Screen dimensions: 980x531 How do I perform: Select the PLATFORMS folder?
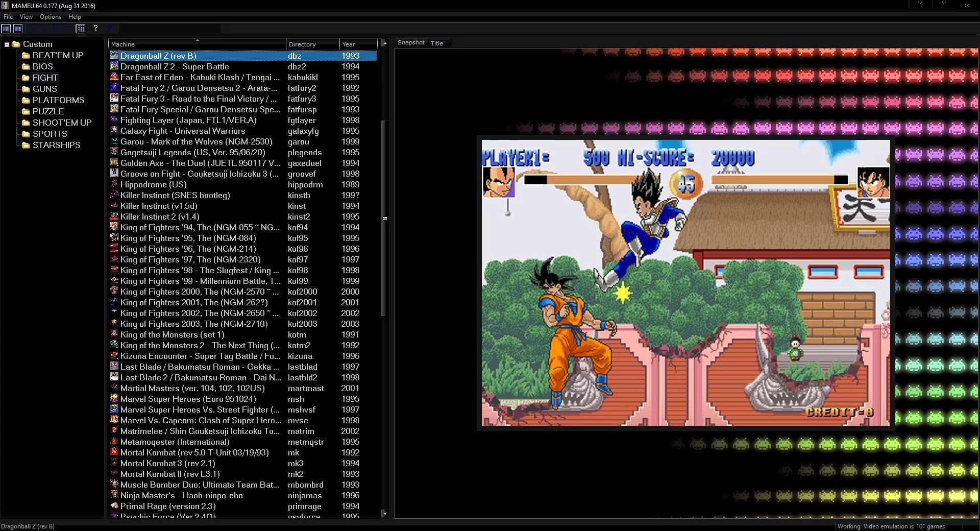58,101
